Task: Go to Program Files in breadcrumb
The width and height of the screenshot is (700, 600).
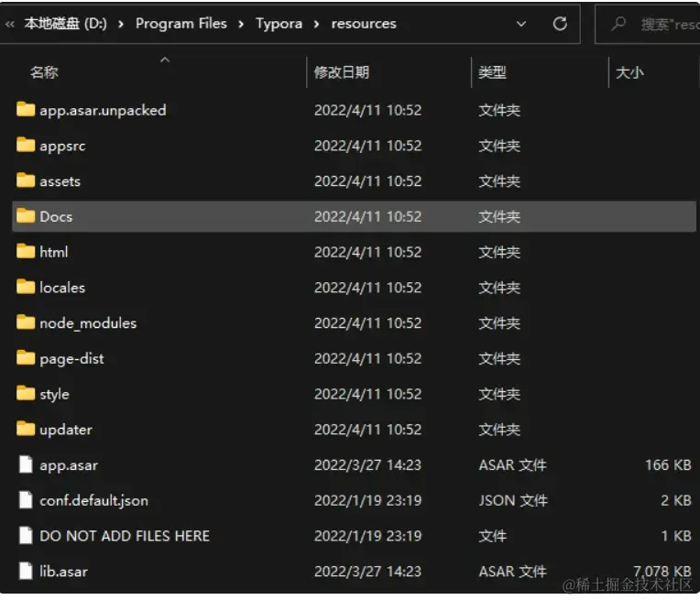Action: click(x=181, y=23)
